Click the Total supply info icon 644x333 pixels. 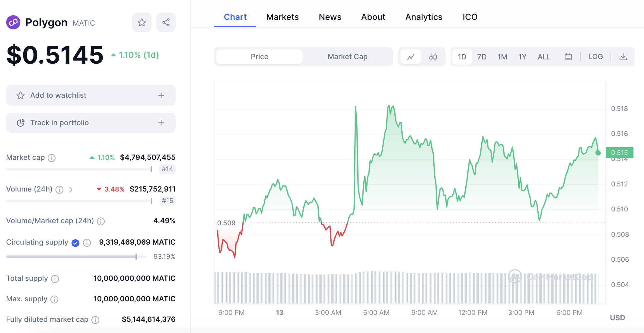[x=55, y=279]
